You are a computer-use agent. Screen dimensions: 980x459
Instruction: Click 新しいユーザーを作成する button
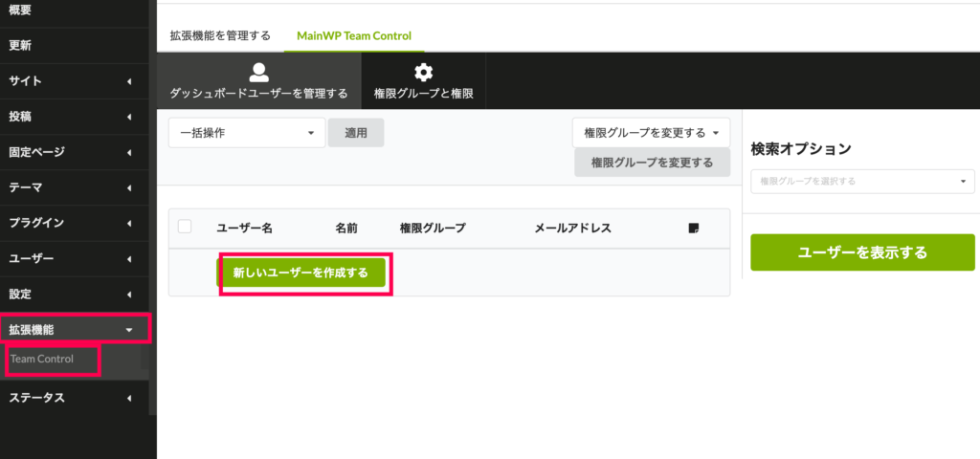[x=301, y=273]
